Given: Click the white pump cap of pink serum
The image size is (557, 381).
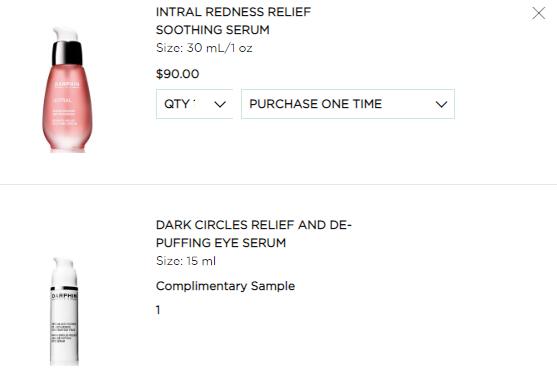Looking at the screenshot, I should (x=66, y=34).
